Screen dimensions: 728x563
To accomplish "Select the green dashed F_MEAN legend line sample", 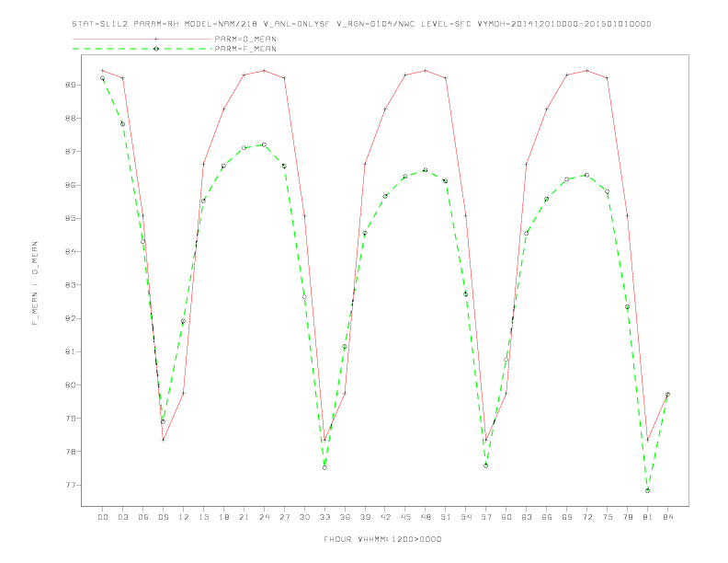I will (142, 49).
